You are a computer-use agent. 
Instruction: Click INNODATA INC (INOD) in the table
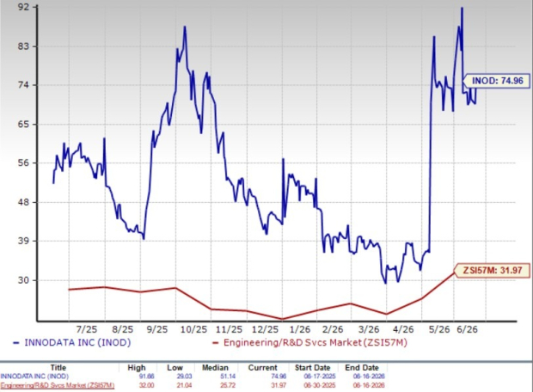click(34, 377)
